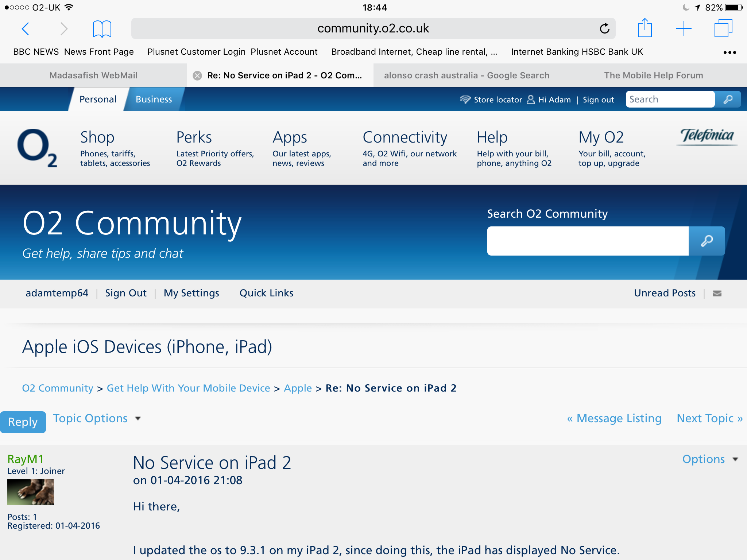
Task: Open the Plusnet Customer Login bookmark
Action: pyautogui.click(x=196, y=52)
